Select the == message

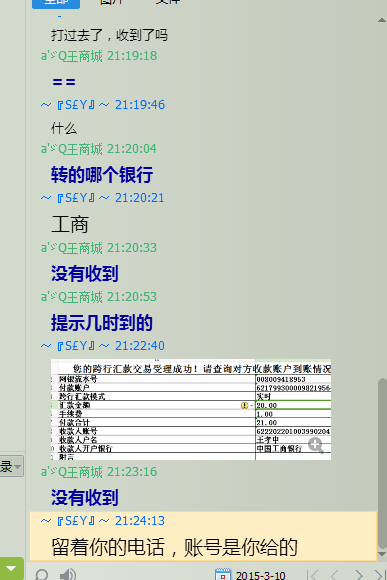pyautogui.click(x=64, y=82)
